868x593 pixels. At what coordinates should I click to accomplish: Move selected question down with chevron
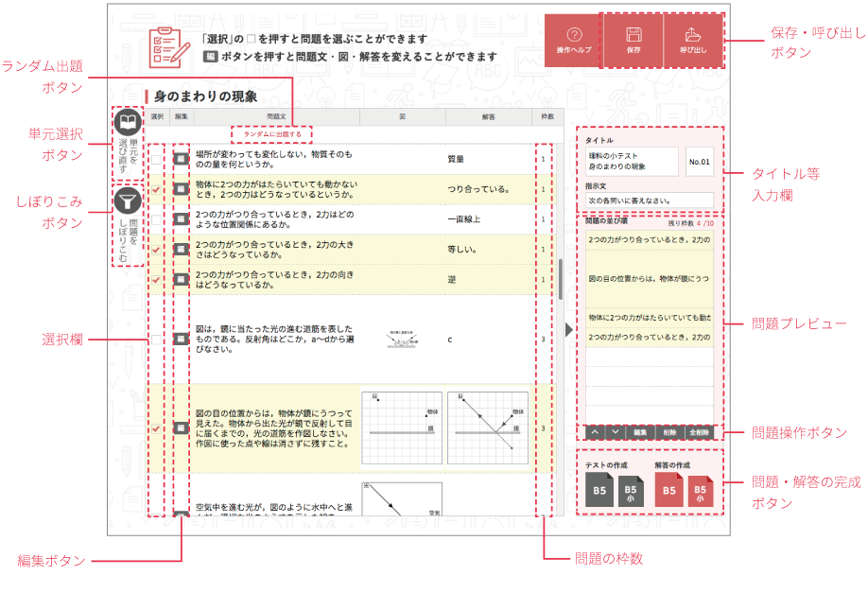point(615,432)
